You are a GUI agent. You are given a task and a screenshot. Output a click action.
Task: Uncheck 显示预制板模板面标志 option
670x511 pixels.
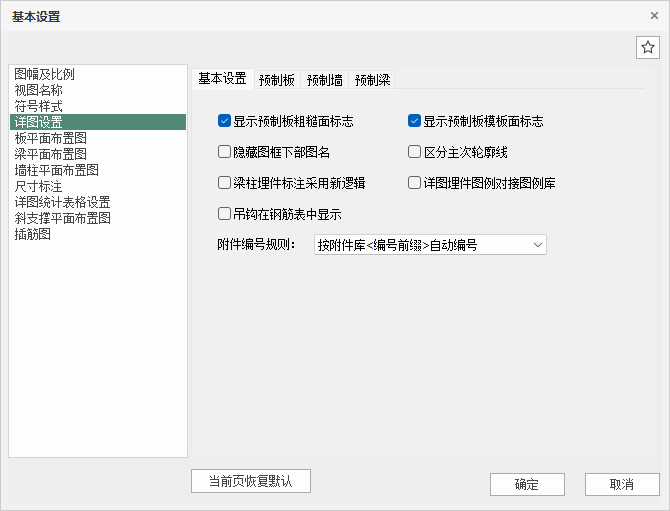pos(414,121)
